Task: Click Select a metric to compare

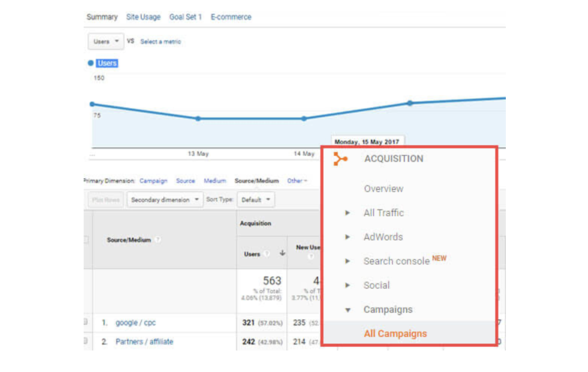Action: pos(160,41)
